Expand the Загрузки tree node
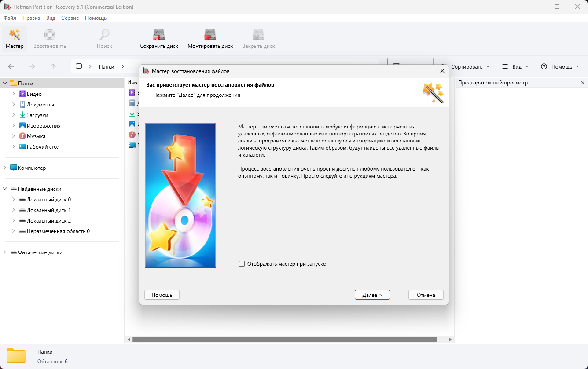Screen dimensions: 588x369 pos(14,115)
